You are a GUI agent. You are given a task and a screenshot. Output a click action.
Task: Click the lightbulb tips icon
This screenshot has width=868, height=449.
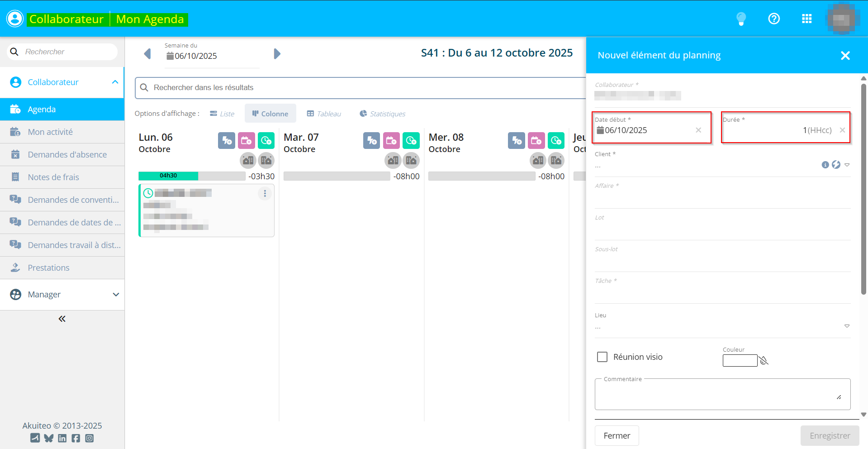pos(741,19)
